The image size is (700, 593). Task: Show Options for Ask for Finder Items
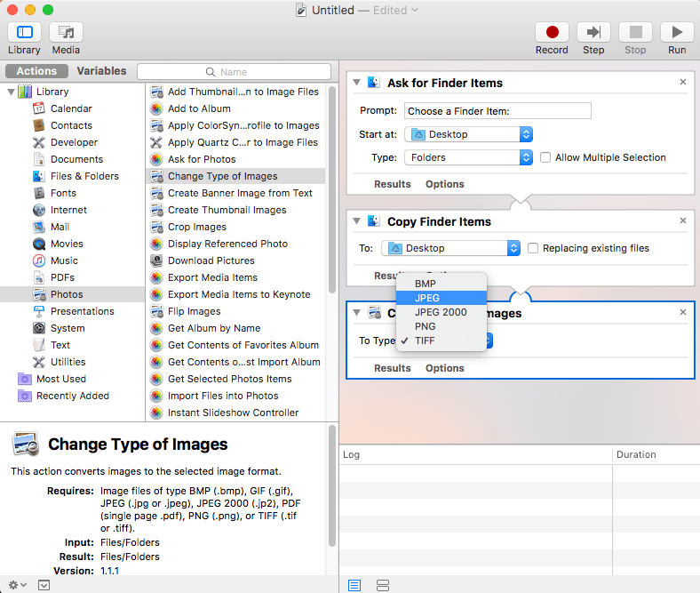point(445,184)
